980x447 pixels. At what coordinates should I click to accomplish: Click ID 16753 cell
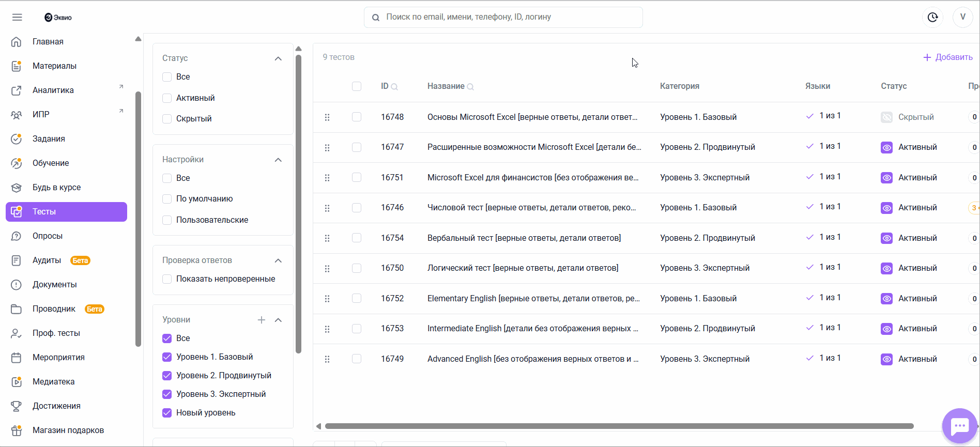click(392, 329)
